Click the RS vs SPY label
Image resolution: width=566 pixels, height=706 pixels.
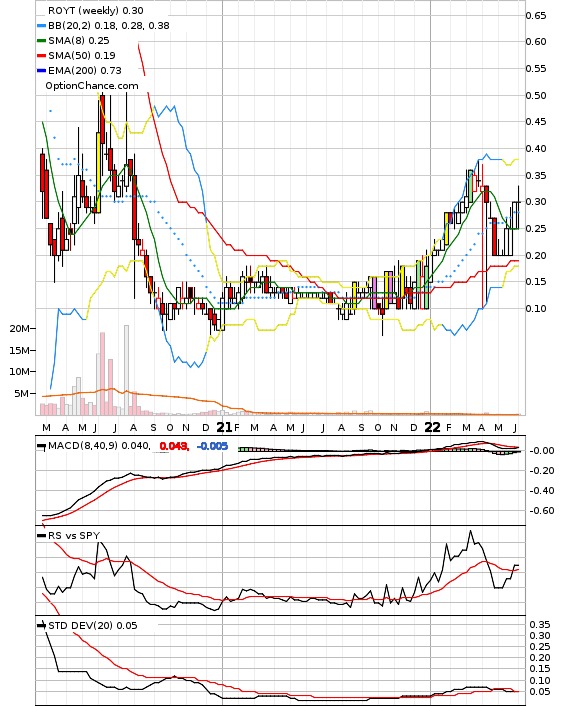tap(74, 535)
